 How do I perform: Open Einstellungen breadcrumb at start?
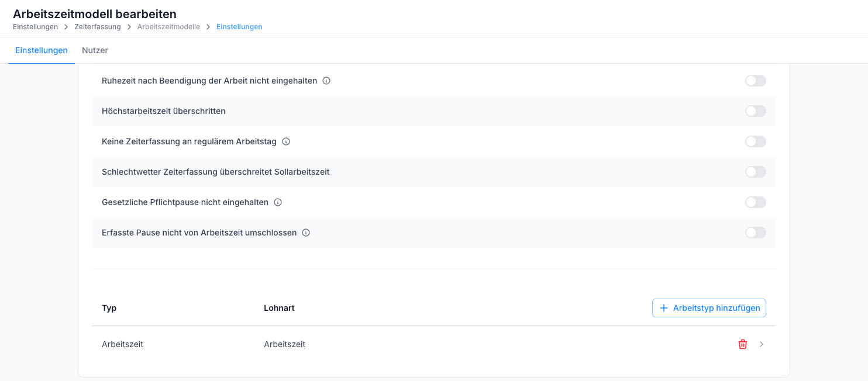click(x=35, y=27)
